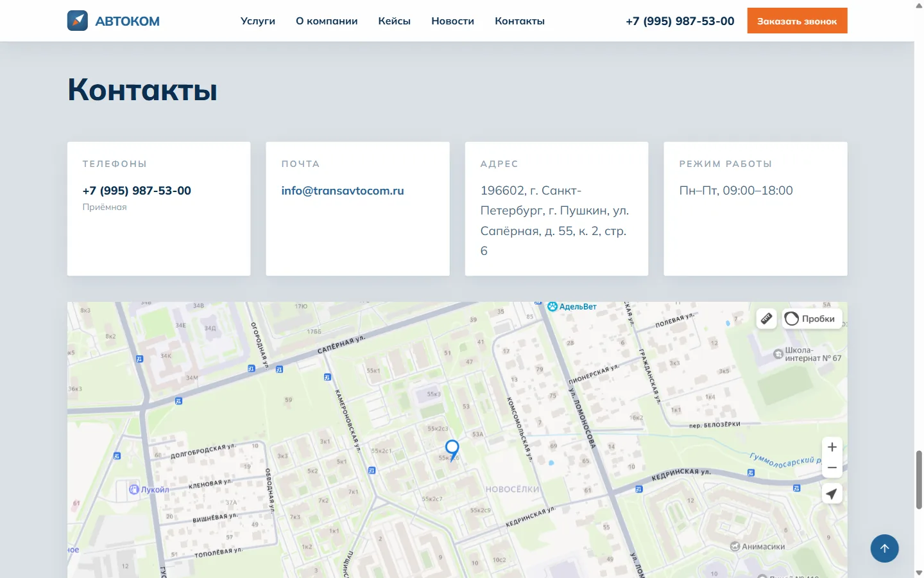This screenshot has height=578, width=924.
Task: Click the scroll-to-top arrow button
Action: pyautogui.click(x=884, y=548)
